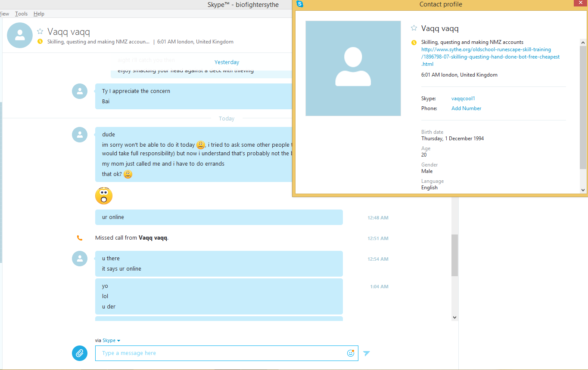The image size is (588, 370).
Task: Toggle favorite star in Contact profile window
Action: [x=414, y=28]
